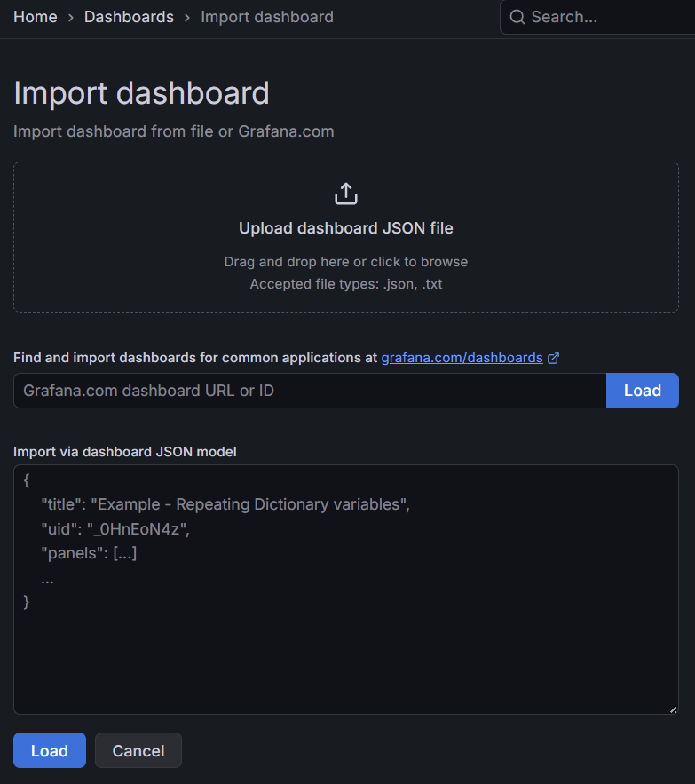The height and width of the screenshot is (784, 695).
Task: Click the magnifier icon in the search bar
Action: point(517,16)
